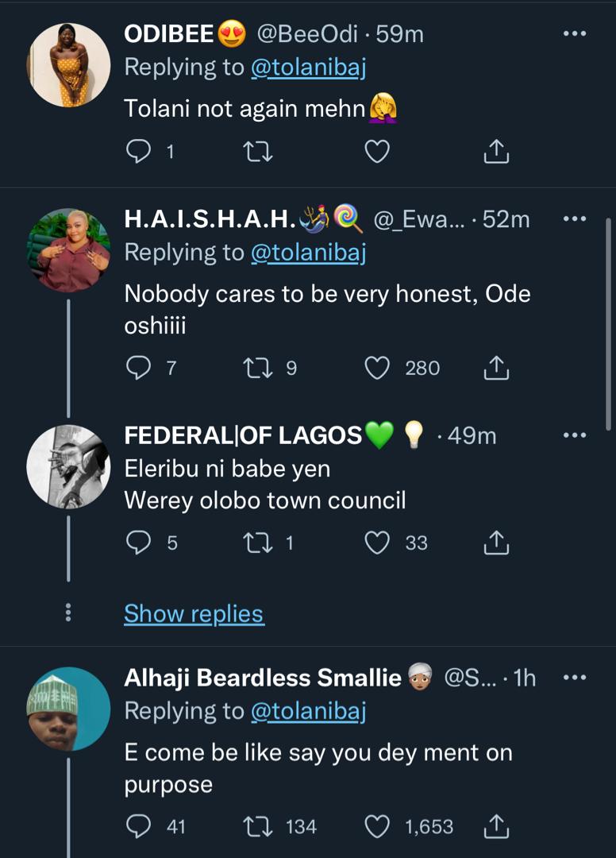The image size is (616, 858).
Task: Share H.A.I.S.H.A.H.'s tweet
Action: 495,368
